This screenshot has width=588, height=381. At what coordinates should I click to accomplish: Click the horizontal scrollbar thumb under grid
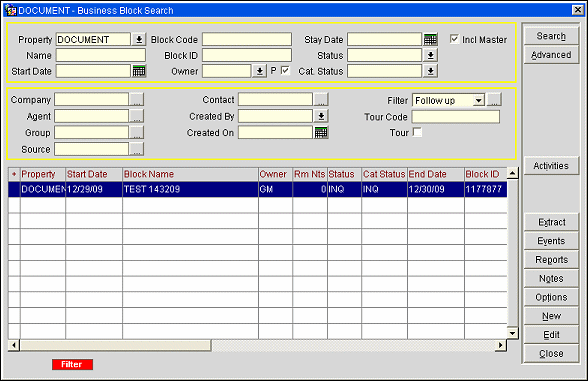pyautogui.click(x=116, y=345)
